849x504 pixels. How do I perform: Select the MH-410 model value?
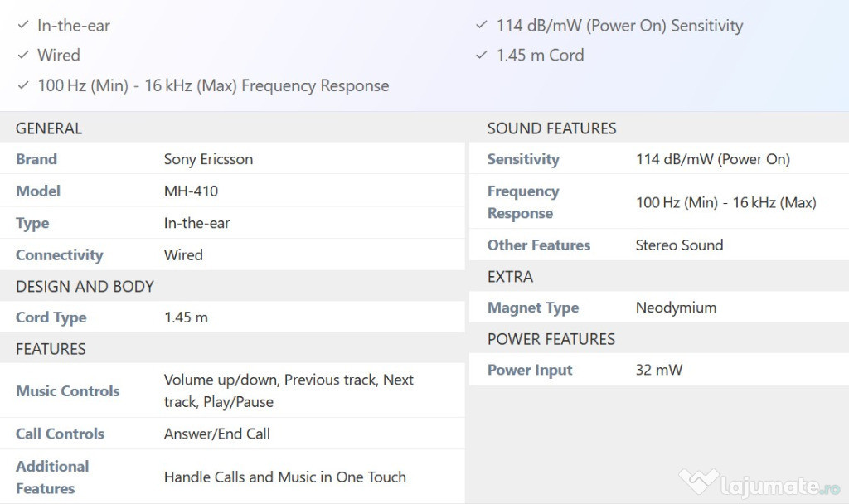192,191
